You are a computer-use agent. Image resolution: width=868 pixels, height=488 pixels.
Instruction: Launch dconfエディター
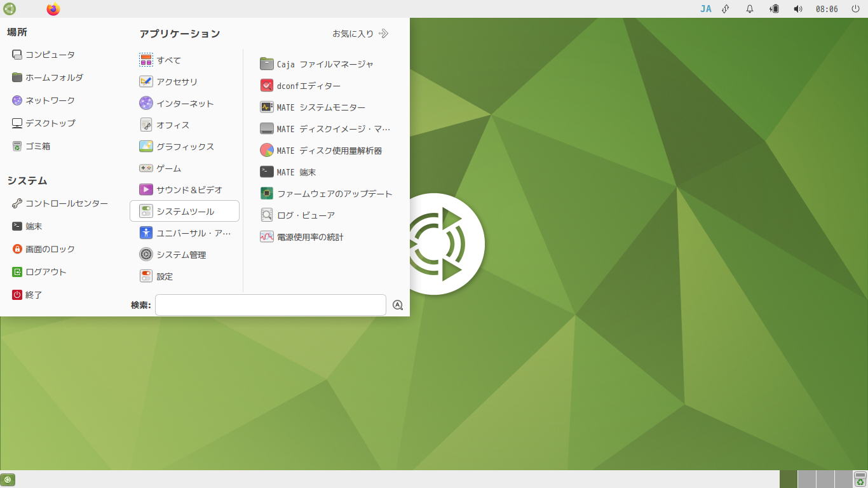[300, 86]
